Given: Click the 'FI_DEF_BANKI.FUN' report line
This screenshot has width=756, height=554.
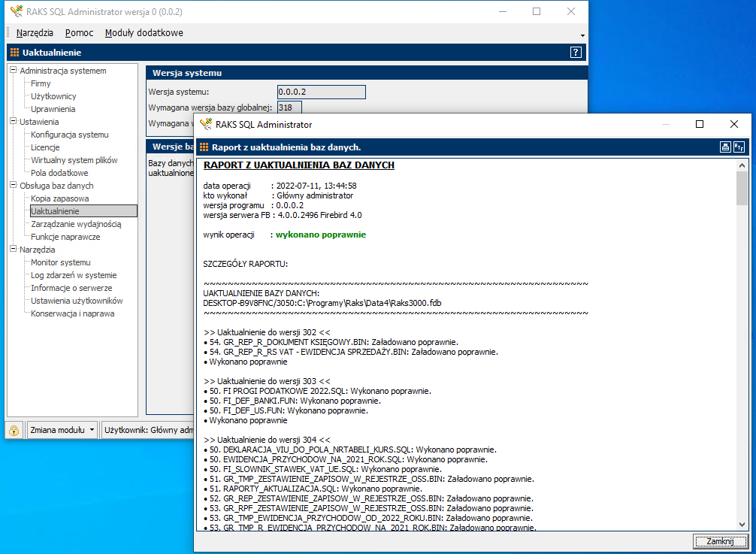Looking at the screenshot, I should tap(292, 401).
